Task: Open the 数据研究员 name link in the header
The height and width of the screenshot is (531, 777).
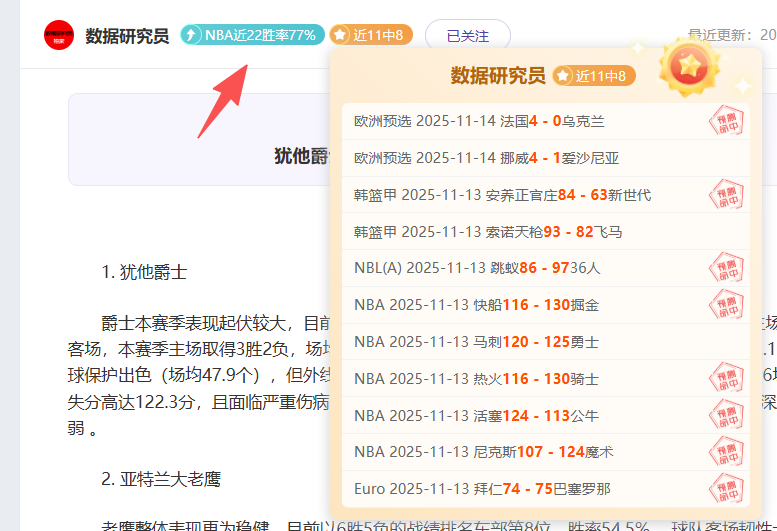Action: coord(127,36)
